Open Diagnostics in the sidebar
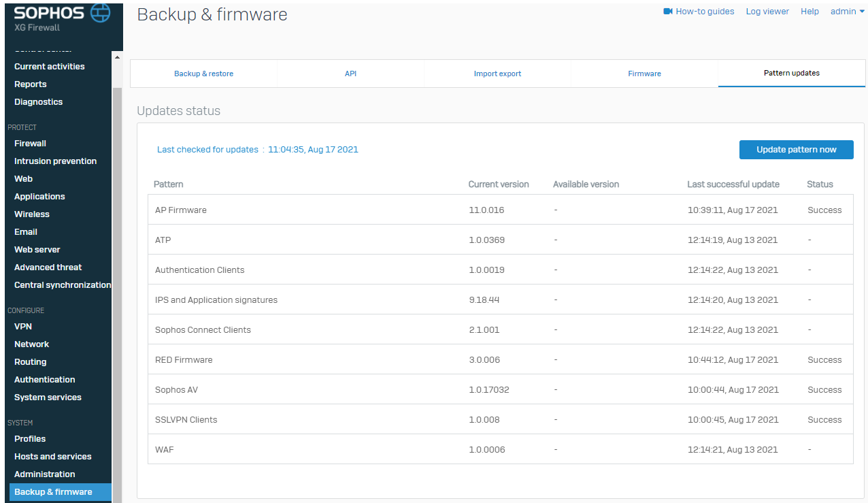This screenshot has width=868, height=503. (38, 102)
